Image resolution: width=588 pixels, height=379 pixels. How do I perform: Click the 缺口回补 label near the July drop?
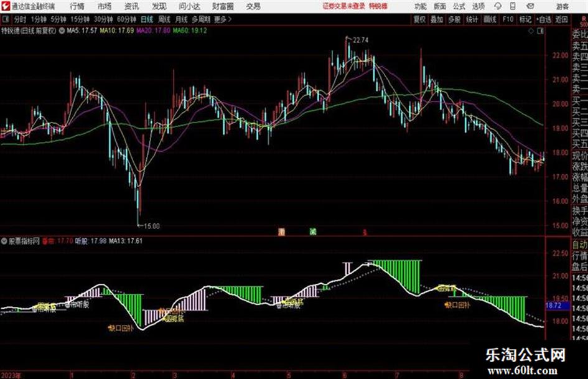[457, 305]
